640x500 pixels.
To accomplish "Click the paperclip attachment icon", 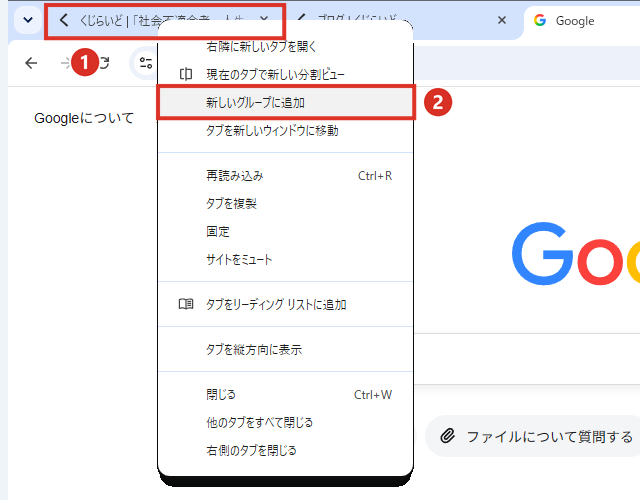I will (447, 436).
